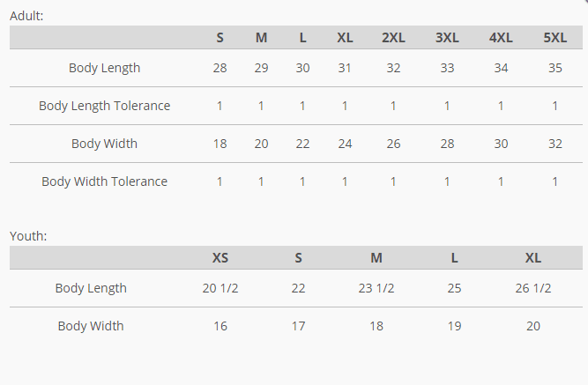Select the Youth Body Width row label

pyautogui.click(x=91, y=326)
